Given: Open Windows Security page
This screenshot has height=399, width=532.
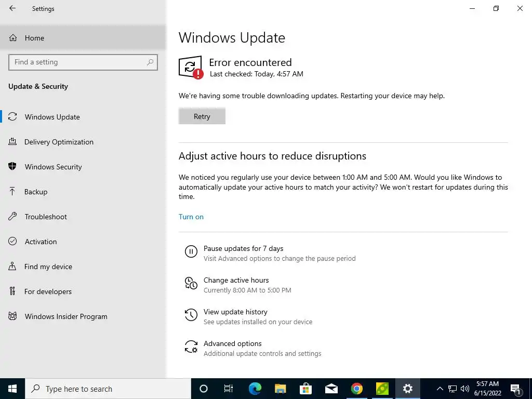Looking at the screenshot, I should click(83, 167).
